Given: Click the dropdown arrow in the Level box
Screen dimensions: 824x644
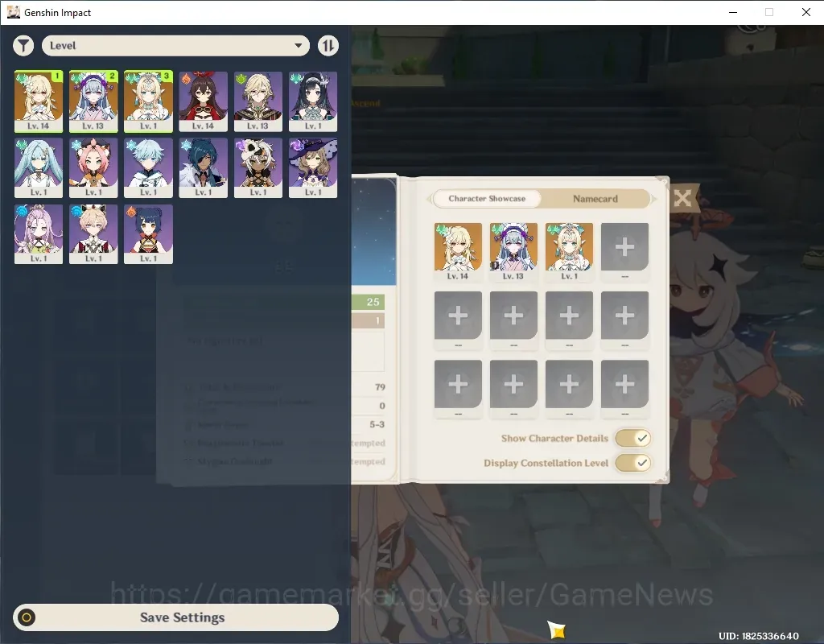Looking at the screenshot, I should 298,46.
